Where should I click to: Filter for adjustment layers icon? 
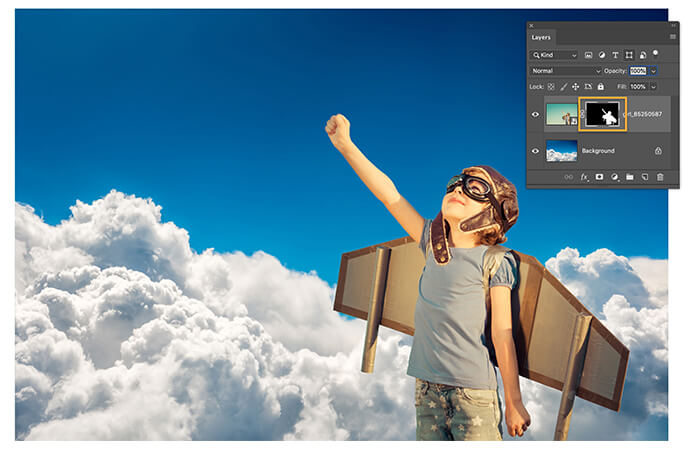602,55
